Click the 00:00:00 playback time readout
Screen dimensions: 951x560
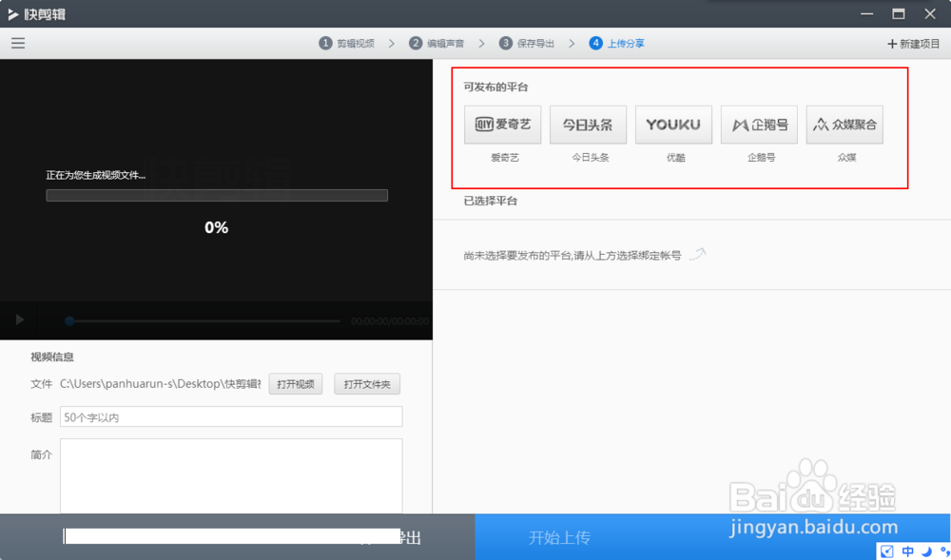tap(390, 321)
